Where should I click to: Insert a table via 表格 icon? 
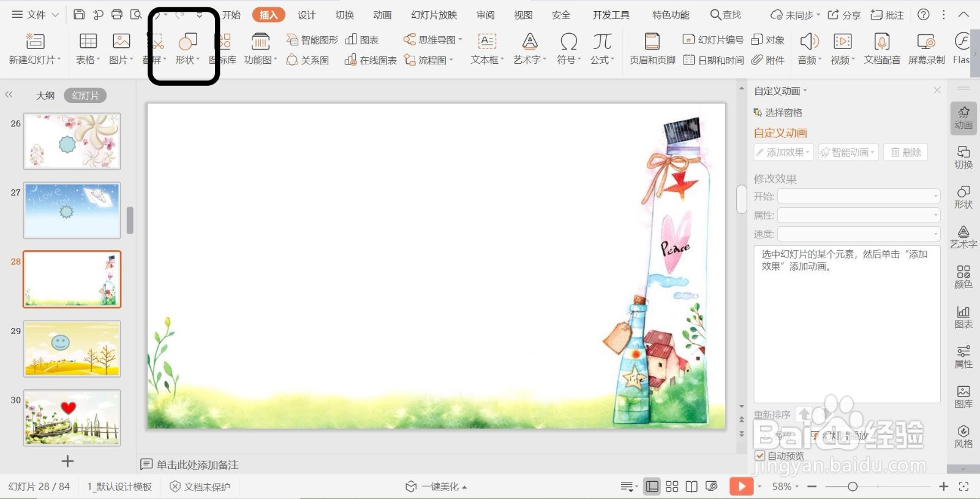point(88,49)
